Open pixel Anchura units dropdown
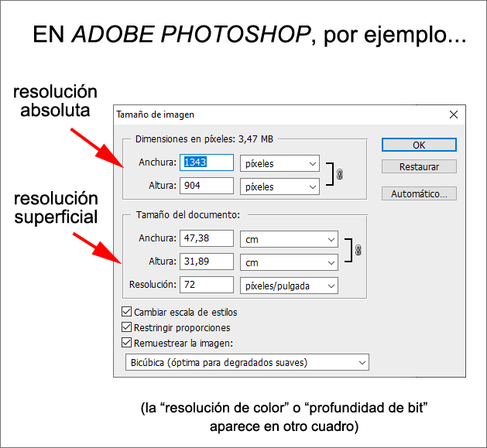This screenshot has width=487, height=448. point(280,163)
